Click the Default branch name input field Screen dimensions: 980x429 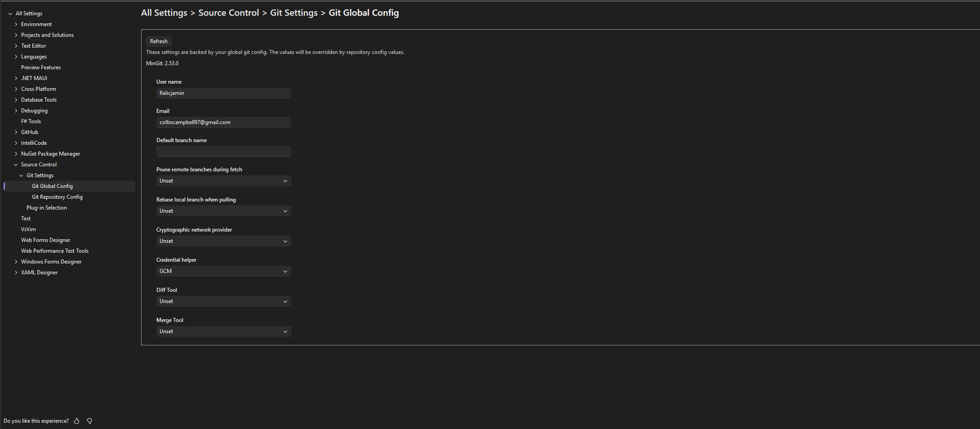pos(223,152)
